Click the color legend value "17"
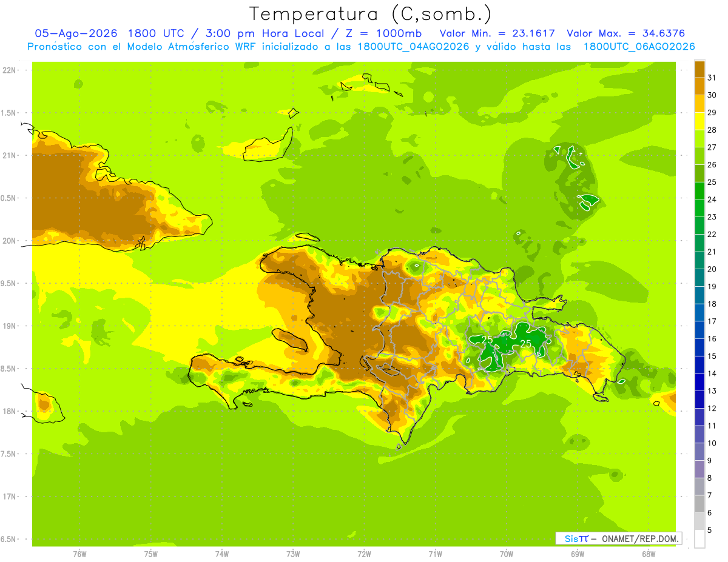This screenshot has width=728, height=562. (712, 321)
